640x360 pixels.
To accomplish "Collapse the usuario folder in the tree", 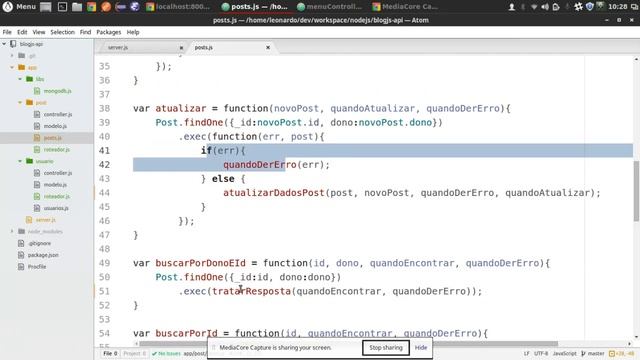I will (20, 161).
